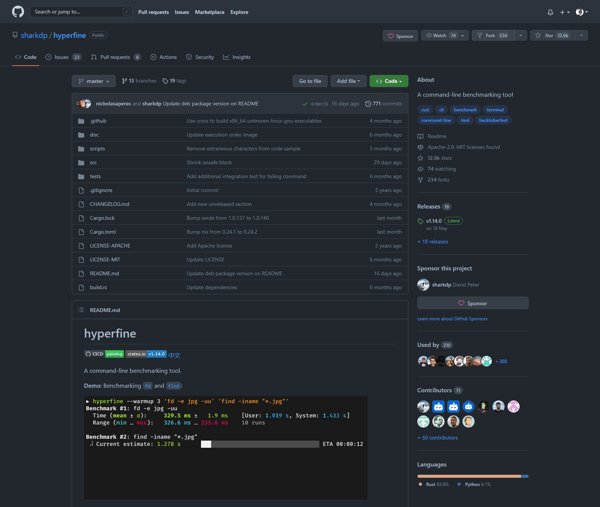Open the notifications bell
Viewport: 600px width, 507px height.
pos(550,12)
